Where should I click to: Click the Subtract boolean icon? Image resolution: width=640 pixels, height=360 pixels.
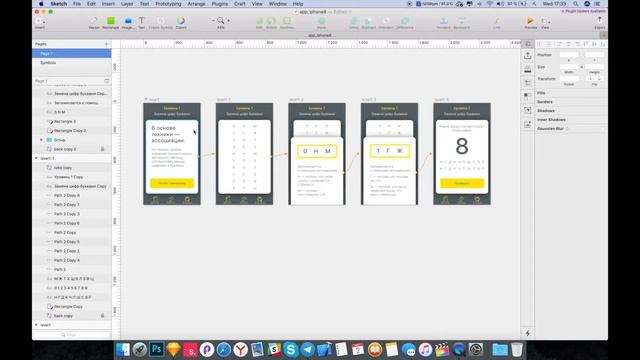369,22
